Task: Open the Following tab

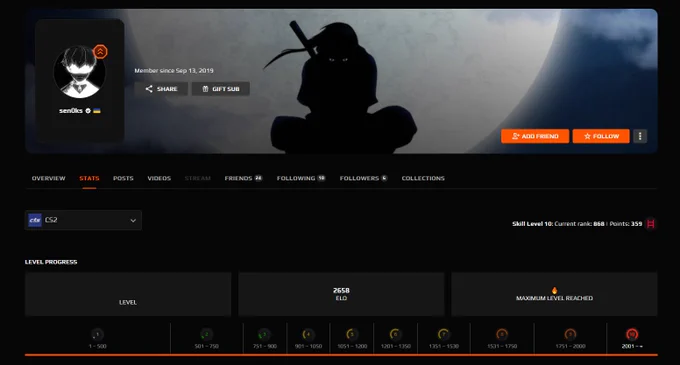Action: pos(301,178)
